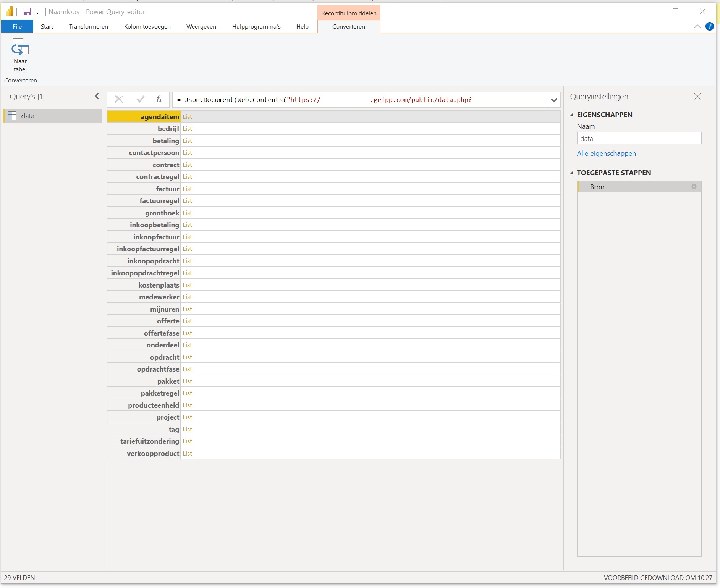Open the List link for project
Screen dimensions: 720x588
(187, 417)
